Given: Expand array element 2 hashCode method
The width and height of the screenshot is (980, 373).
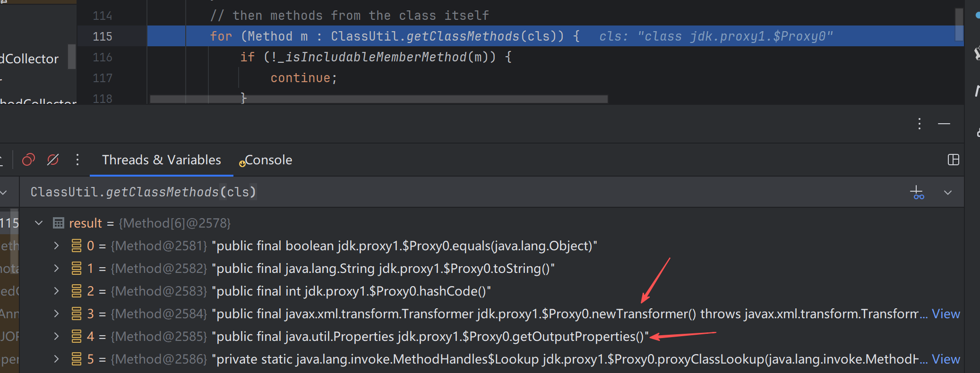Looking at the screenshot, I should click(56, 291).
